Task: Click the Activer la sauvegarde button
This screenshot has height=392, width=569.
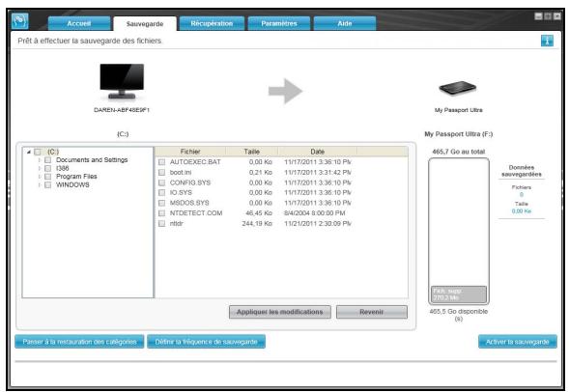Action: coord(518,342)
